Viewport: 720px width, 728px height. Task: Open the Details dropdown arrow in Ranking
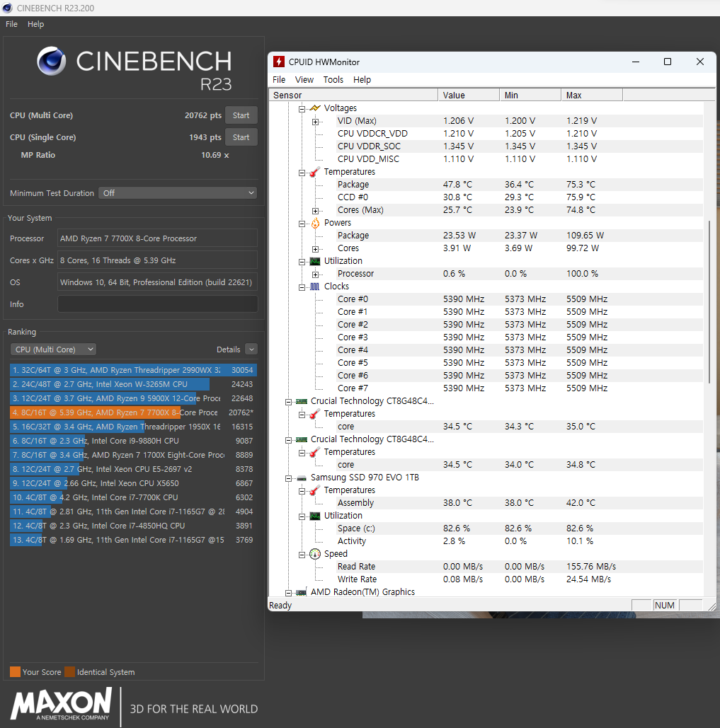[x=251, y=349]
